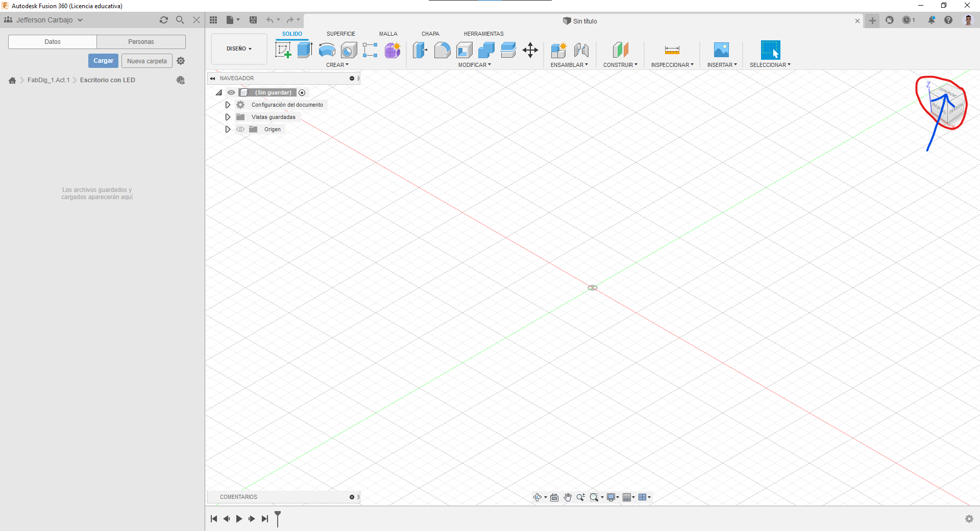Collapse the (Sin guardar) root node
Screen dimensions: 980x531
tap(218, 92)
